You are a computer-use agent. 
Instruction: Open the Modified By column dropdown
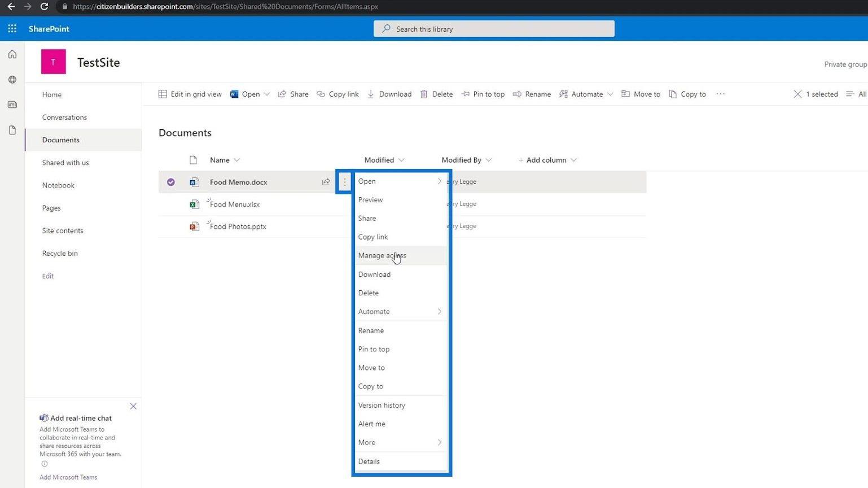(489, 160)
